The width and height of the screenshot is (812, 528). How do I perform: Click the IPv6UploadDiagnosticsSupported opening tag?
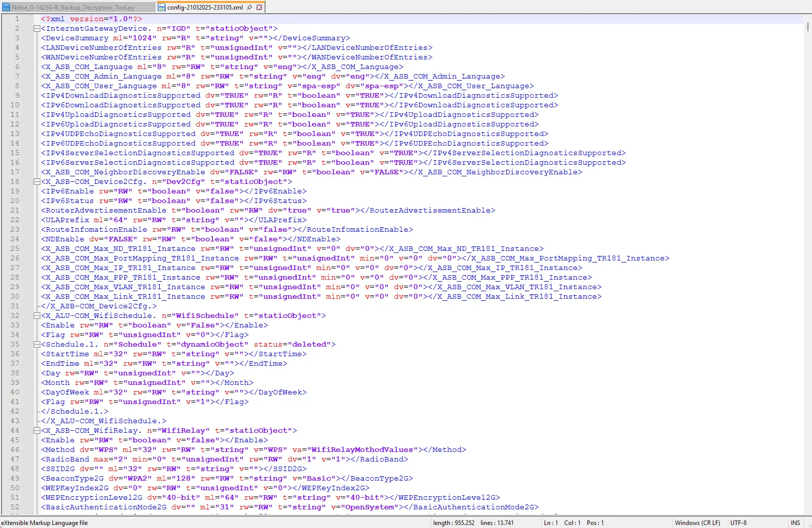(x=116, y=124)
